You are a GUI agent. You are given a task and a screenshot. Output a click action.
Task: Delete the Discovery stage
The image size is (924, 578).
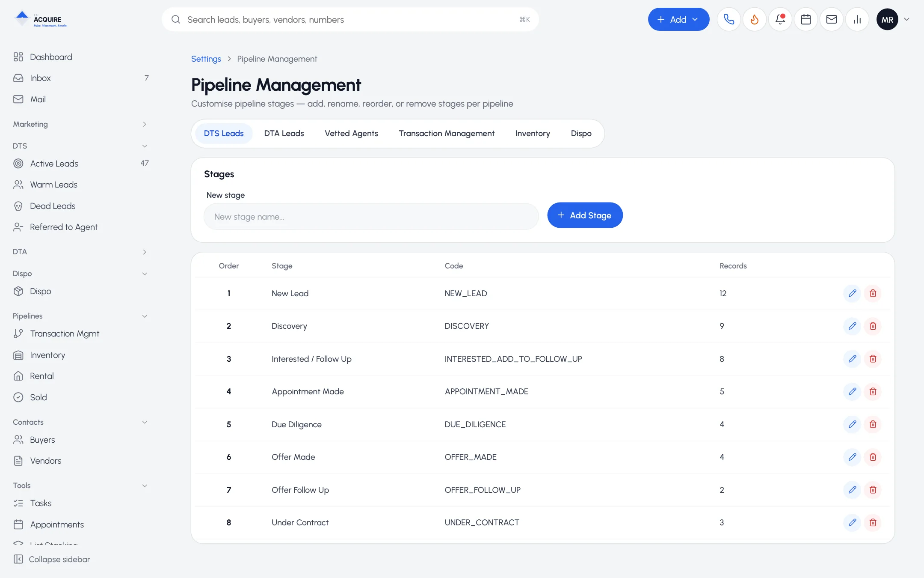873,326
